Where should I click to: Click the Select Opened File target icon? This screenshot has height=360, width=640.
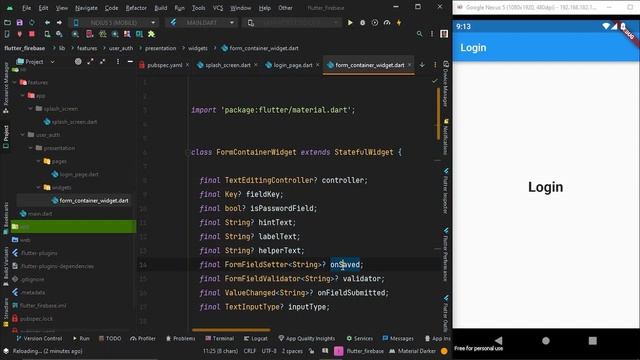[x=78, y=62]
